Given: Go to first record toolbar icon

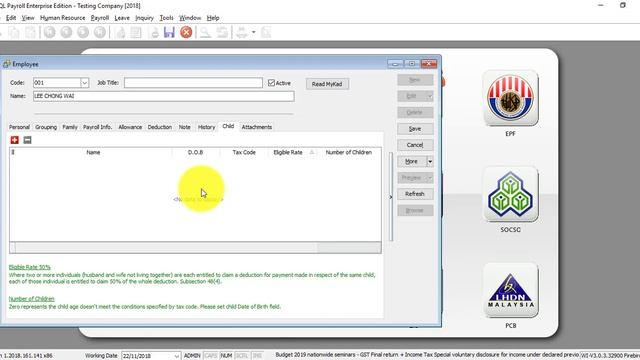Looking at the screenshot, I should click(x=50, y=32).
